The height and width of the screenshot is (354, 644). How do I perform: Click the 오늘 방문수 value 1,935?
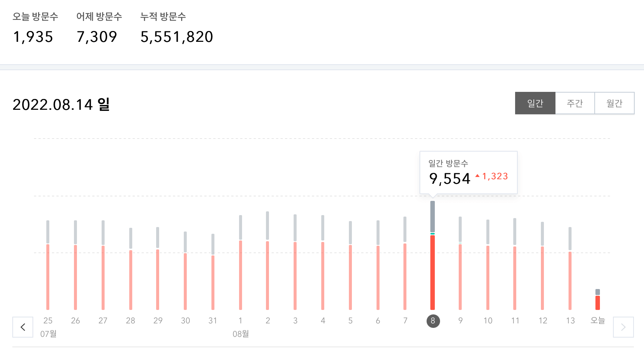(33, 37)
